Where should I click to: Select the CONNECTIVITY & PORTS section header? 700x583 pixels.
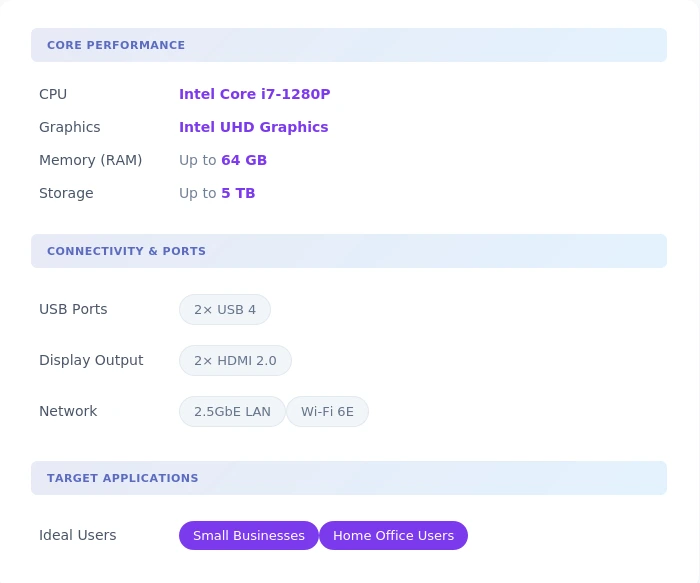tap(349, 251)
